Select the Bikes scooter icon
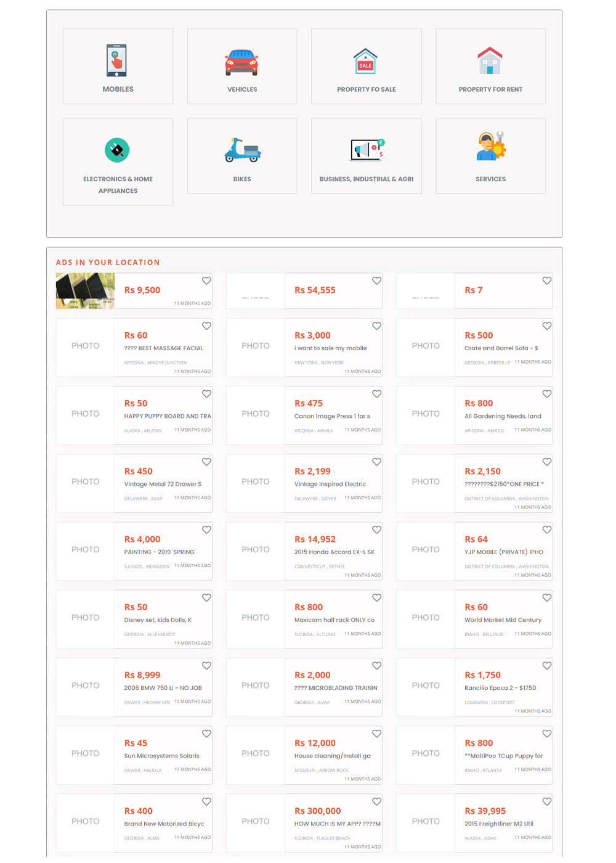This screenshot has height=863, width=616. 242,150
